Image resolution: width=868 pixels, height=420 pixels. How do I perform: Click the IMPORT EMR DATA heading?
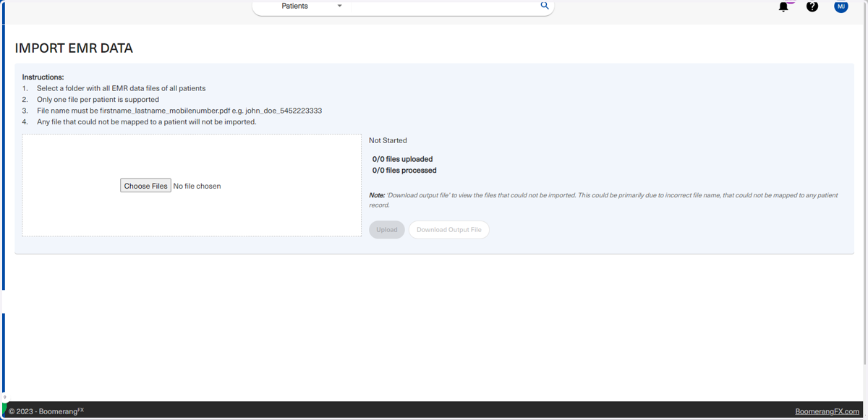pyautogui.click(x=74, y=48)
